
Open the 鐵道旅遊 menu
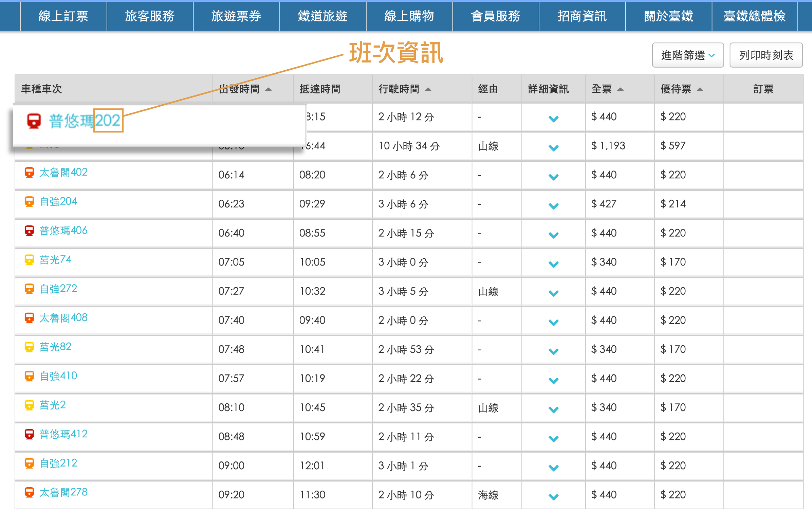point(322,16)
